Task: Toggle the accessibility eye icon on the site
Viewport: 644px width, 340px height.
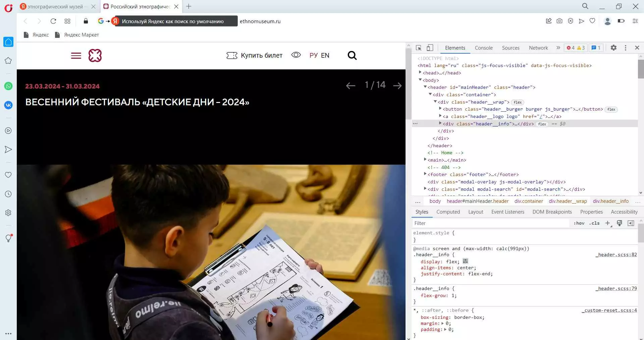Action: coord(296,55)
